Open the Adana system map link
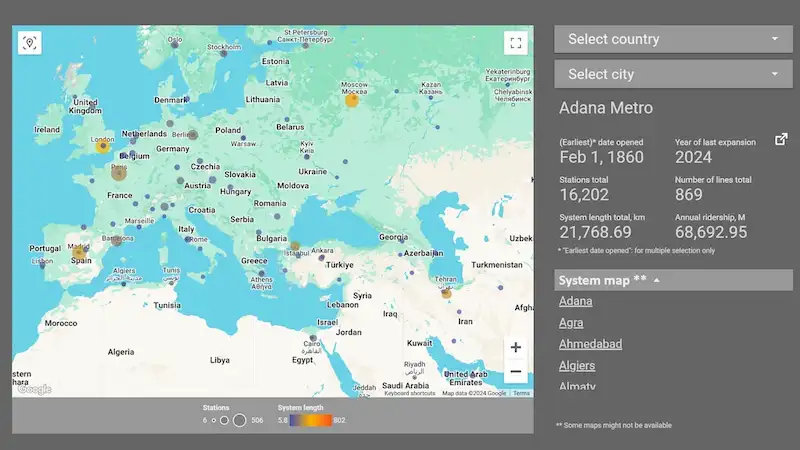This screenshot has width=800, height=450. pyautogui.click(x=576, y=301)
